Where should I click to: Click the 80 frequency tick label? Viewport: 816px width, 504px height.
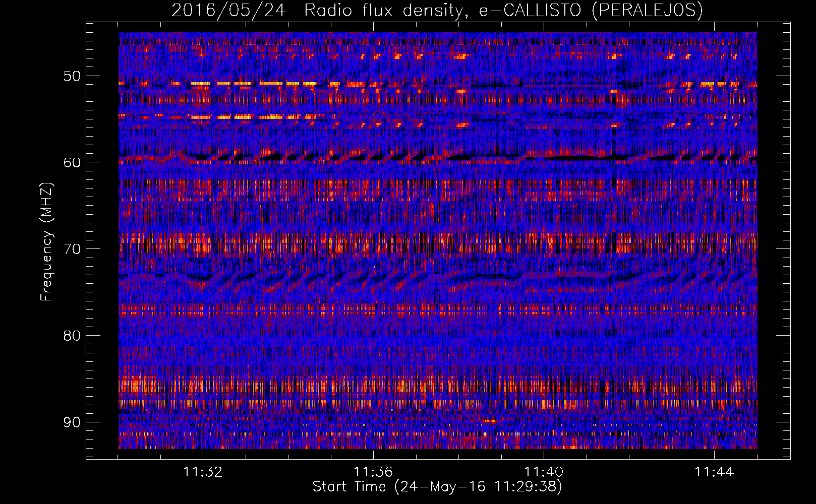72,336
